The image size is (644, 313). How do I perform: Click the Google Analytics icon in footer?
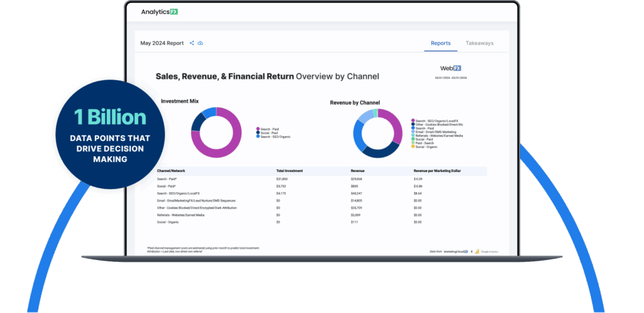tap(477, 251)
